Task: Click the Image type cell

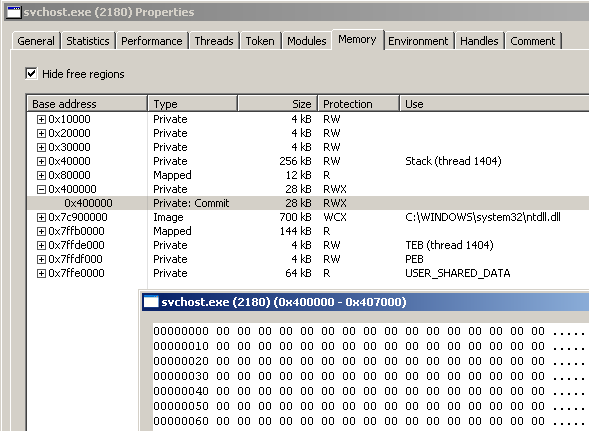Action: pos(168,218)
